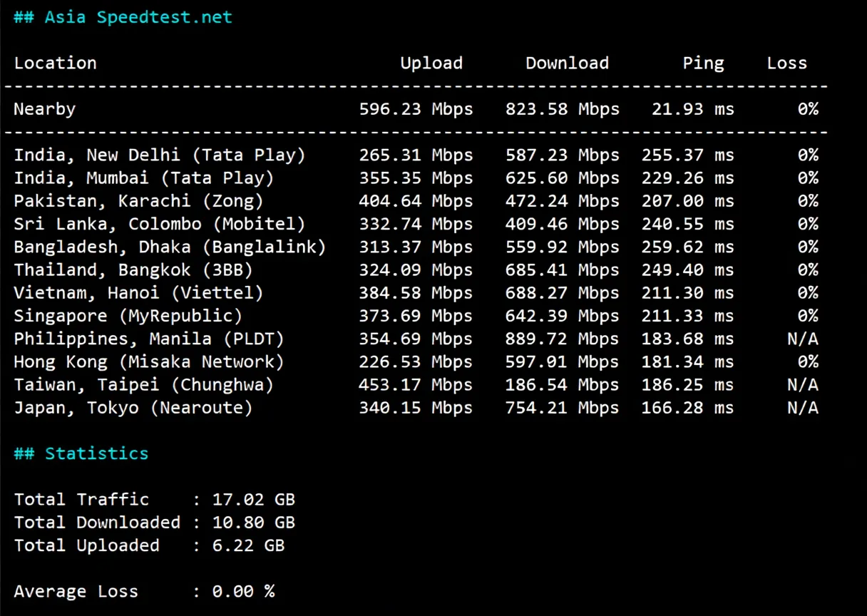Click the Ping column header
The image size is (867, 616).
pos(703,63)
